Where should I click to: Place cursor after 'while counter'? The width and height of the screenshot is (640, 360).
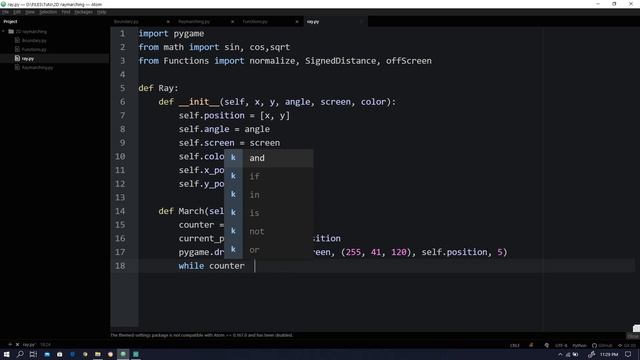(255, 266)
